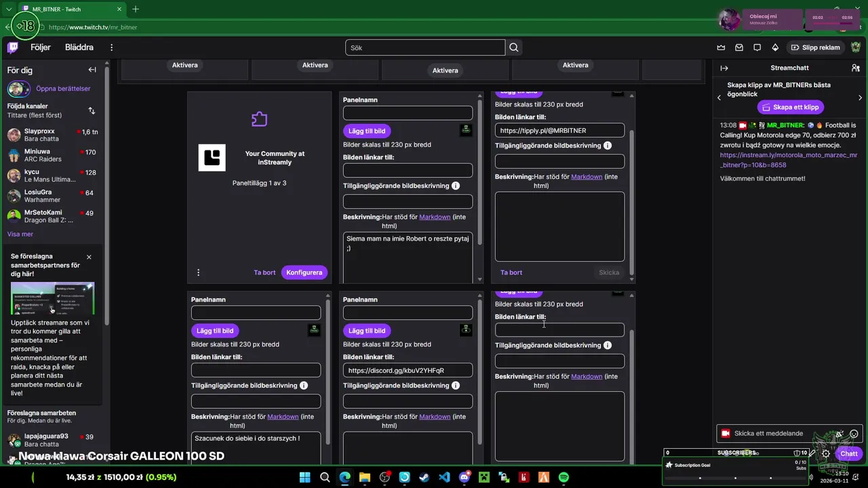Open the suggested collaborations thumbnail image
This screenshot has height=488, width=868.
52,299
